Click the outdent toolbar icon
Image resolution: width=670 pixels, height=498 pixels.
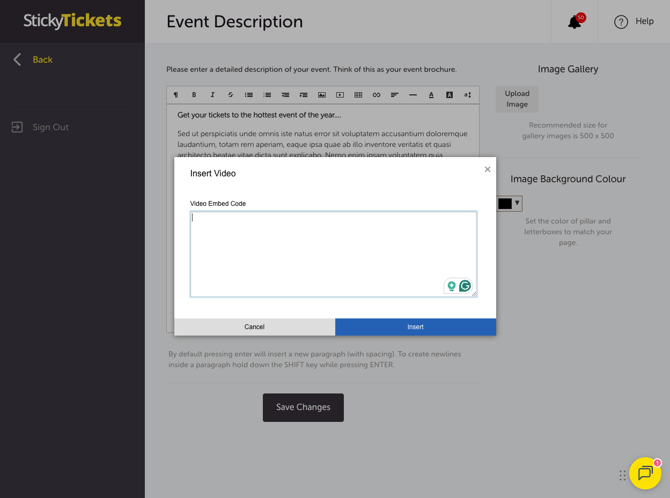click(x=285, y=95)
